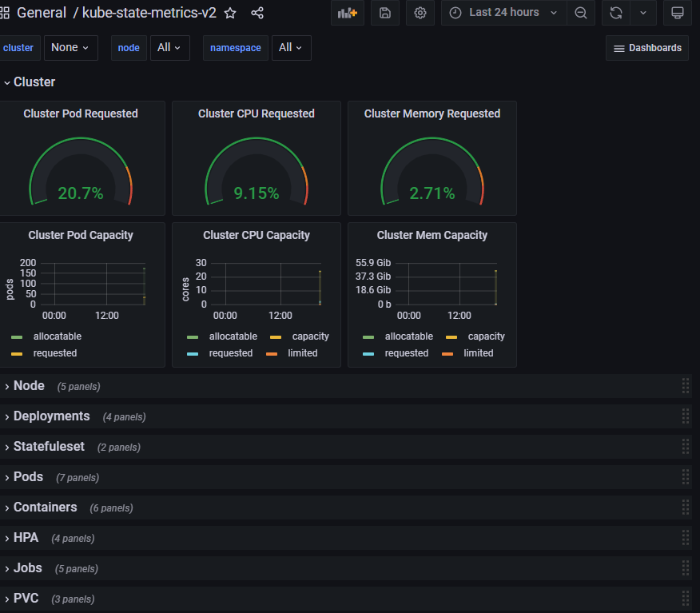Screen dimensions: 700x613
Task: Cycle view mode with monitor icon
Action: coord(678,13)
